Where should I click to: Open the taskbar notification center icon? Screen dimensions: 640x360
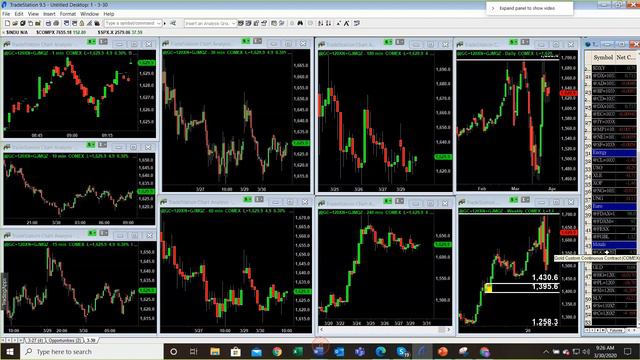point(627,351)
